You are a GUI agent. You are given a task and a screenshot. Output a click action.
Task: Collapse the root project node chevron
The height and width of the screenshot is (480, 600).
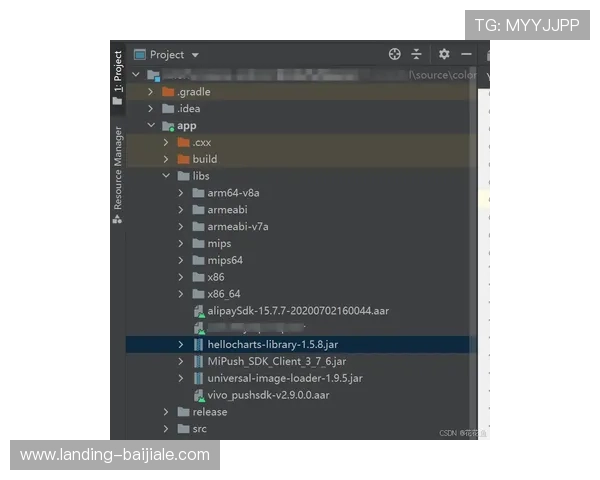[x=136, y=74]
